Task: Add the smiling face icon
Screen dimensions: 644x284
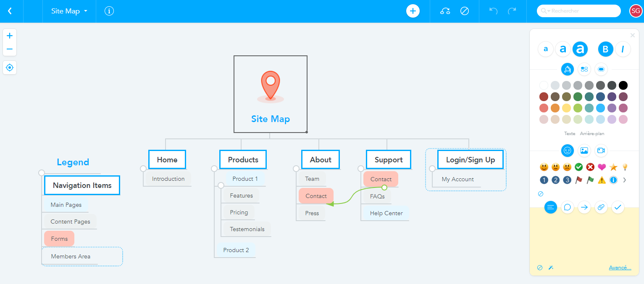Action: coord(544,167)
